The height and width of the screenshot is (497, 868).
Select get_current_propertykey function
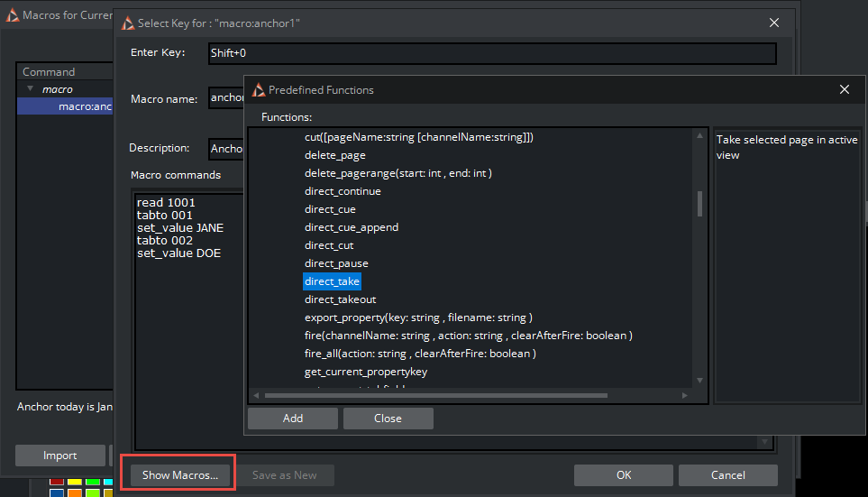[x=365, y=372]
